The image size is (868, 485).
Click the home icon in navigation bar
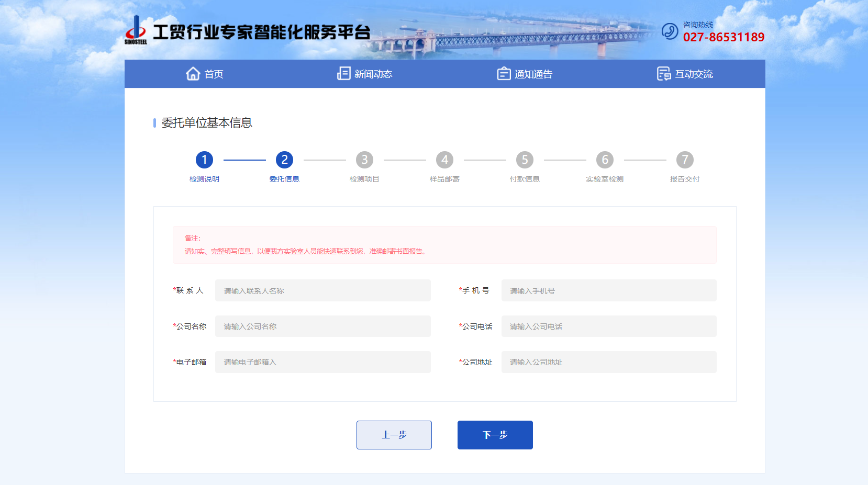coord(193,74)
